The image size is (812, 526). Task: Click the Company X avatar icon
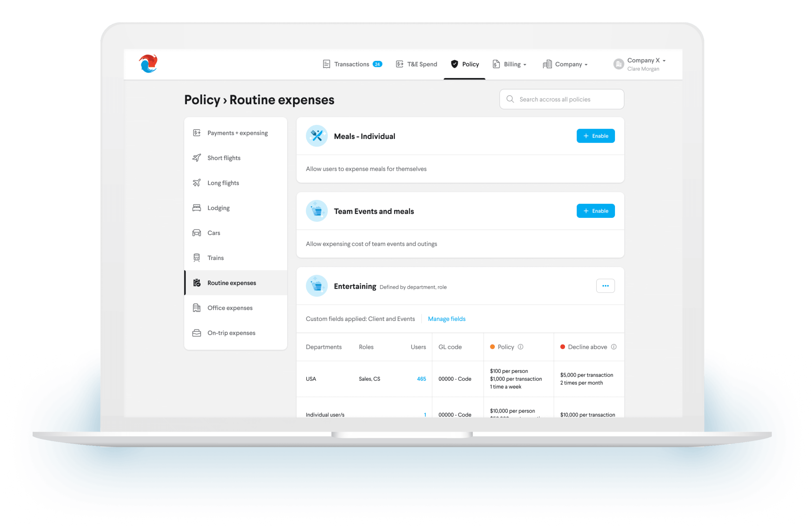619,64
